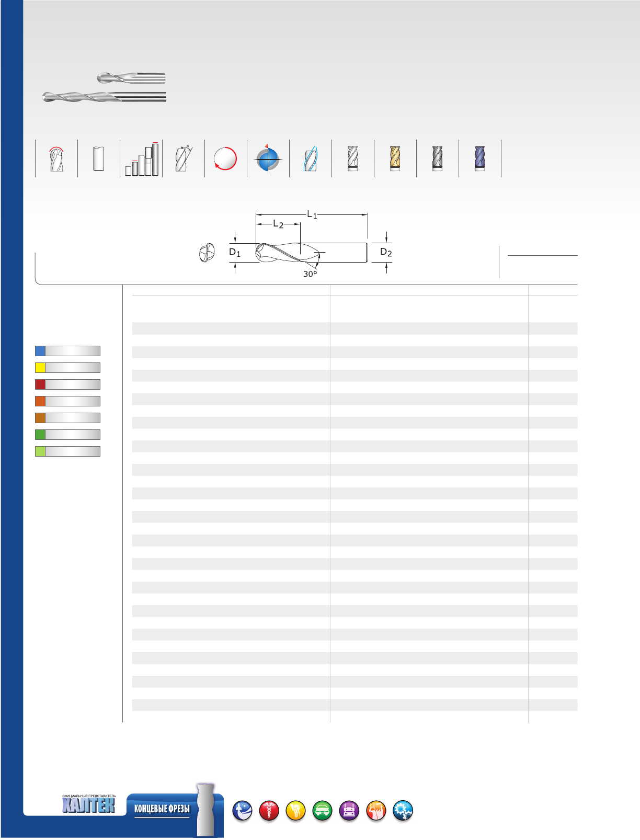The width and height of the screenshot is (640, 840).
Task: Click the purple heavy truck icon
Action: [349, 811]
